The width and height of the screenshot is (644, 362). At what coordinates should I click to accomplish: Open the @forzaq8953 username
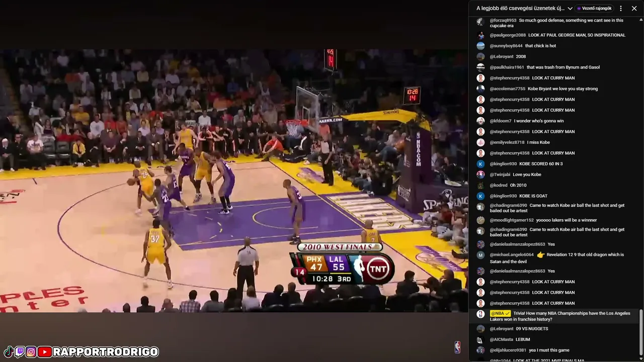(x=503, y=21)
